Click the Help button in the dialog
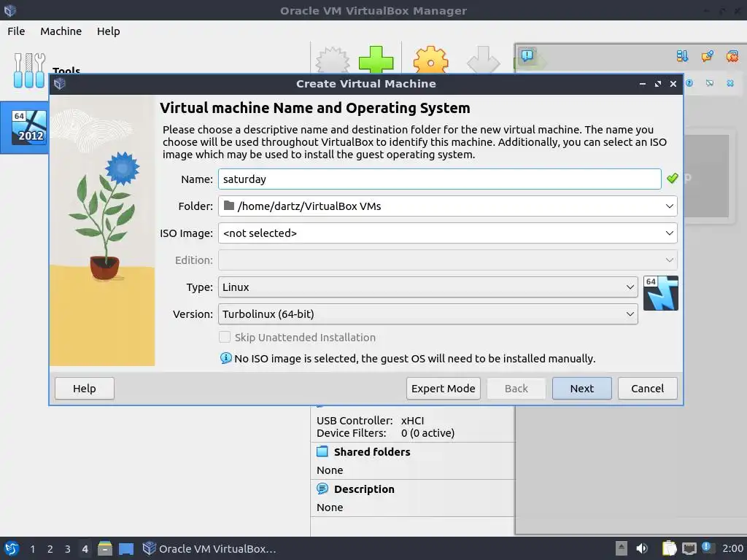This screenshot has width=747, height=560. [x=85, y=389]
